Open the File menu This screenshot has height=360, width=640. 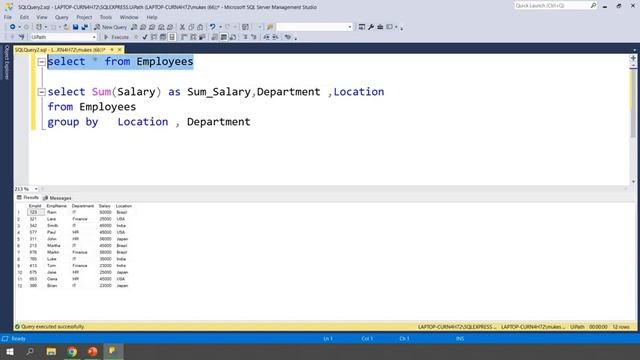pyautogui.click(x=8, y=17)
